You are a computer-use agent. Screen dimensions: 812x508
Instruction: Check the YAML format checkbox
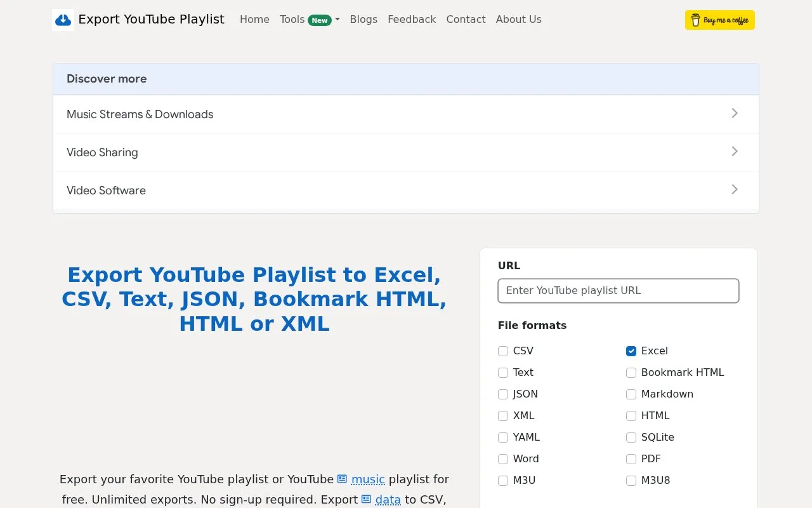[x=503, y=438]
